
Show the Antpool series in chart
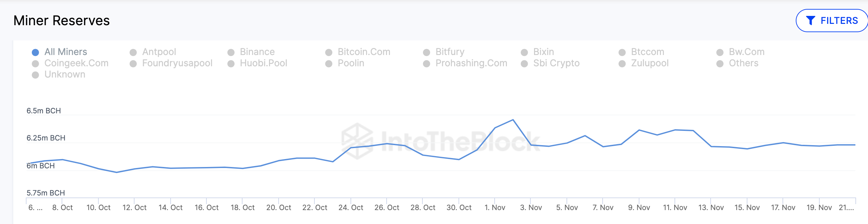coord(159,52)
